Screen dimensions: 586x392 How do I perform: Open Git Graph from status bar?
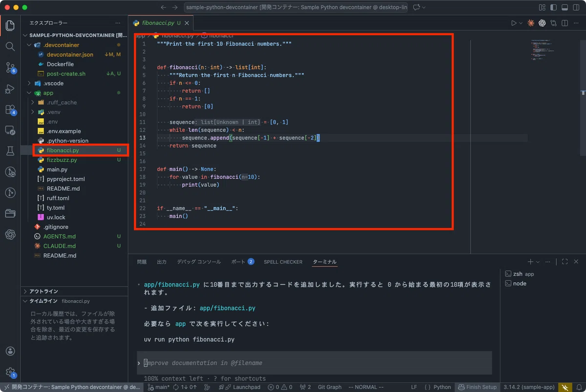point(330,387)
